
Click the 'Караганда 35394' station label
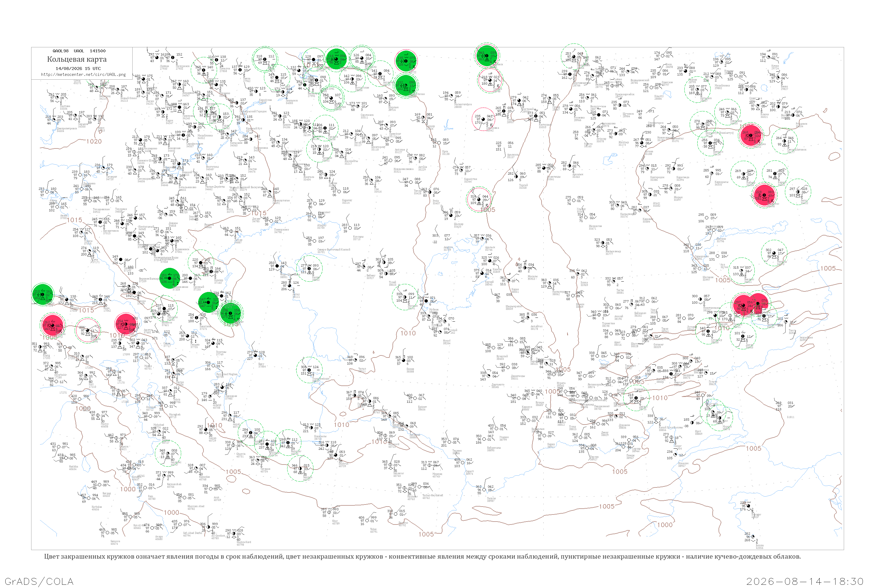pyautogui.click(x=683, y=178)
